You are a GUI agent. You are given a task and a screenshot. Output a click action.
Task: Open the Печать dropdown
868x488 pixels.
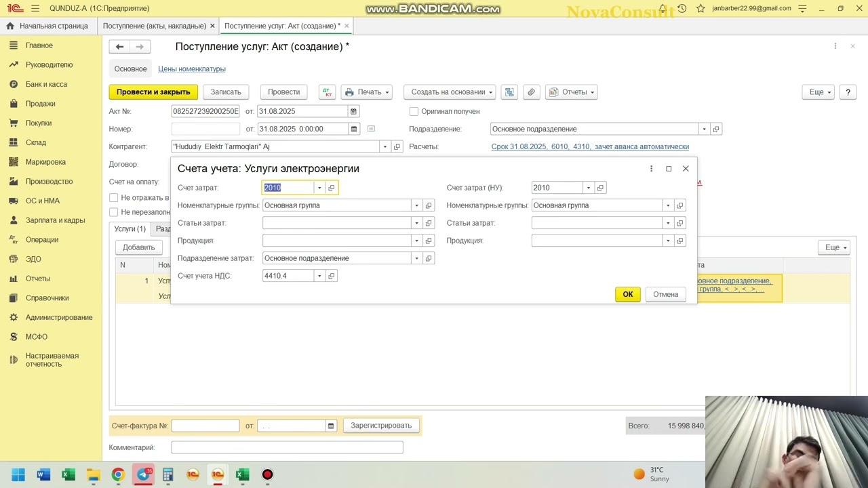click(366, 92)
